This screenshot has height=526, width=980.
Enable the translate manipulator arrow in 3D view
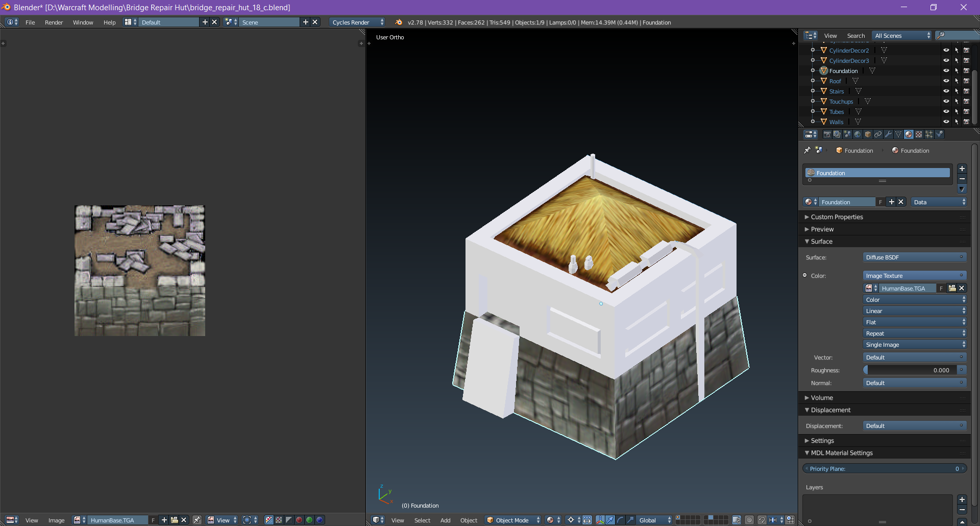(610, 520)
